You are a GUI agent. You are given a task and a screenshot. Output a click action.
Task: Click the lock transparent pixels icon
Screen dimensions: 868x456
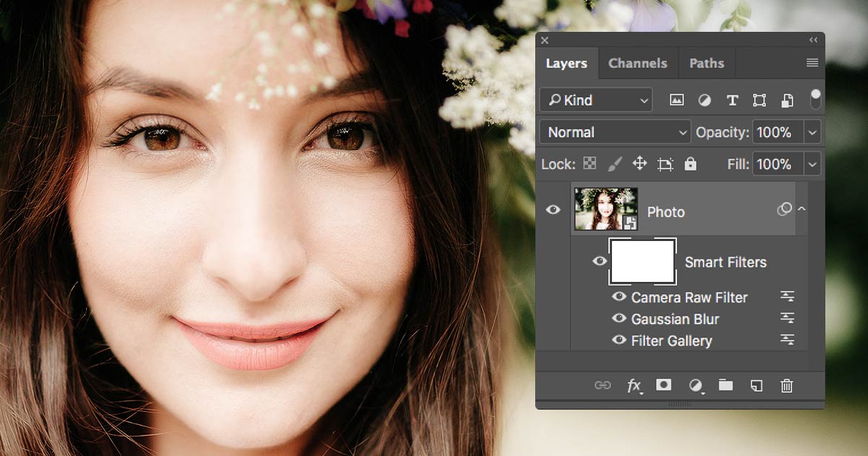590,164
